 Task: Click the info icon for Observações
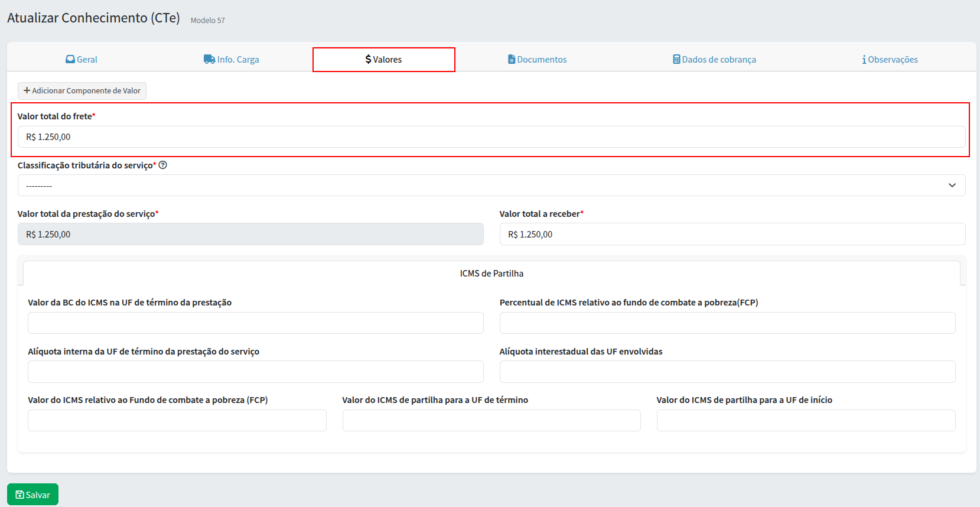coord(864,60)
